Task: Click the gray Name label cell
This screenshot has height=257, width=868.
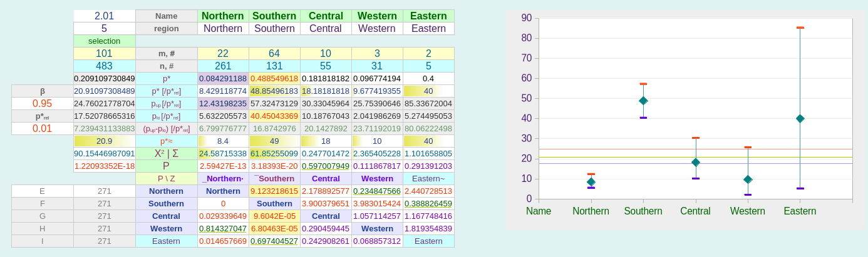Action: (167, 16)
